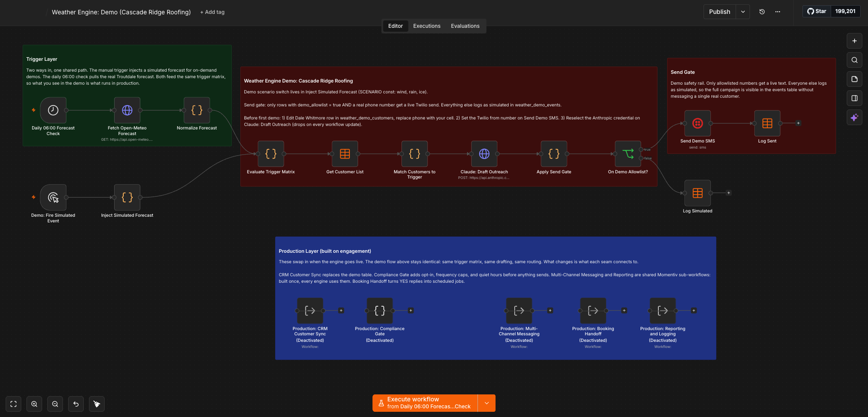Open the three-dot workflow options menu
868x417 pixels.
pyautogui.click(x=778, y=12)
